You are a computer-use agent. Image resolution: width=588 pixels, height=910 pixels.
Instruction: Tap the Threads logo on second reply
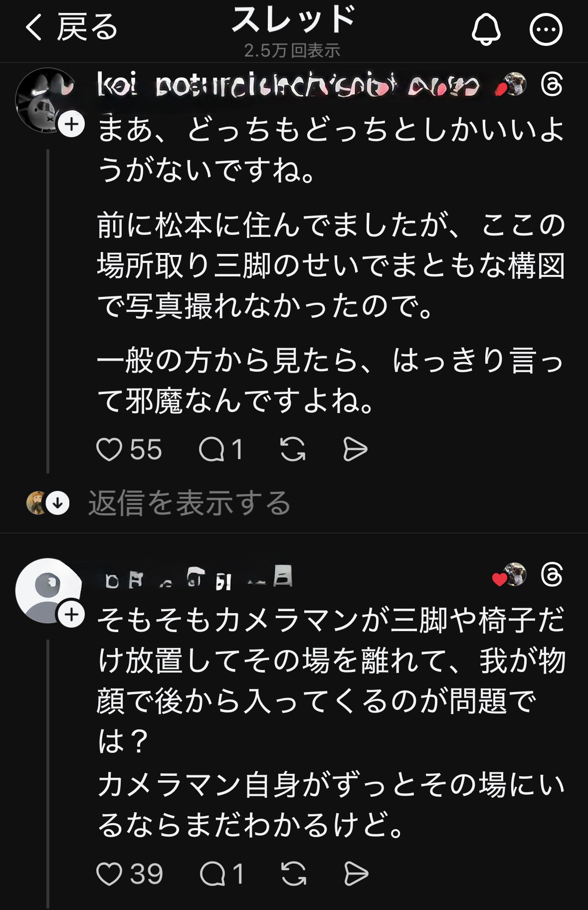coord(552,575)
